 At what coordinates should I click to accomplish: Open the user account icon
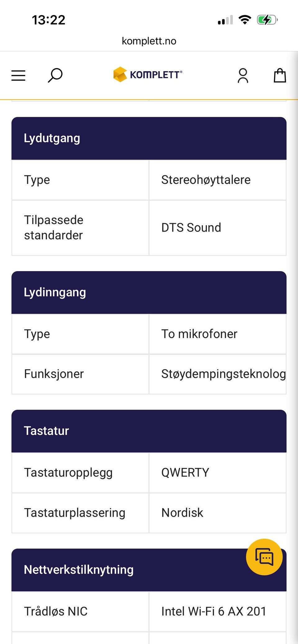pyautogui.click(x=243, y=76)
